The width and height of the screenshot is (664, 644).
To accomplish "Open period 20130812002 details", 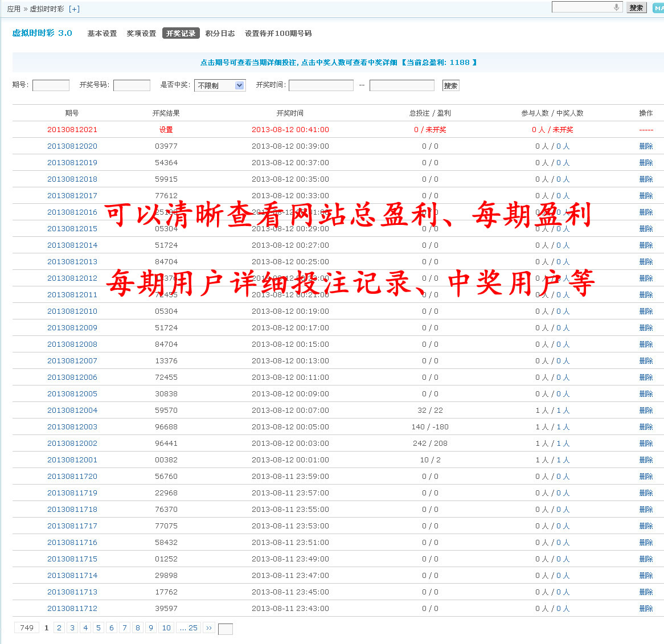I will 72,444.
